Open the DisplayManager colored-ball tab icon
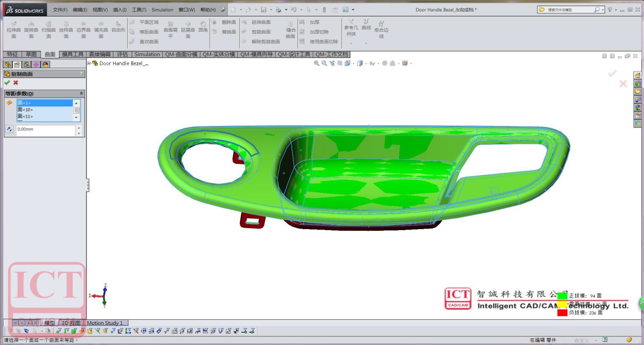 (x=45, y=65)
